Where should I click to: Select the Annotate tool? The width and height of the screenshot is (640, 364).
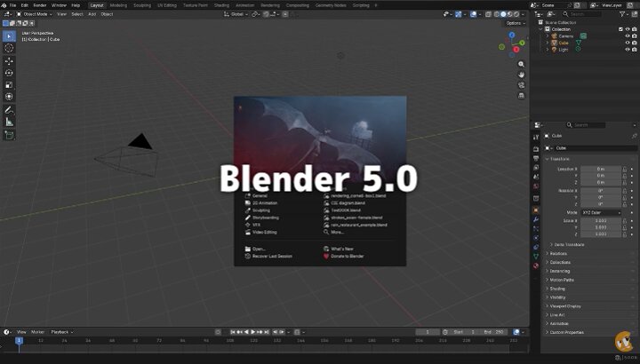[x=9, y=110]
